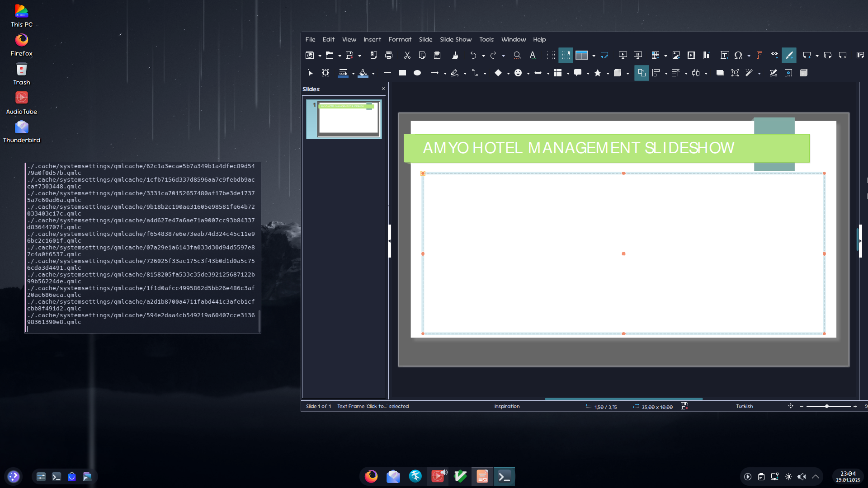Click the fill color bucket swatch
Image resolution: width=868 pixels, height=488 pixels.
(x=363, y=73)
